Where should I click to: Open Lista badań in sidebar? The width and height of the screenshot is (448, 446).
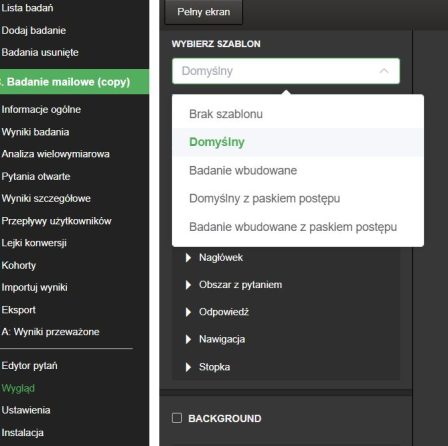27,8
